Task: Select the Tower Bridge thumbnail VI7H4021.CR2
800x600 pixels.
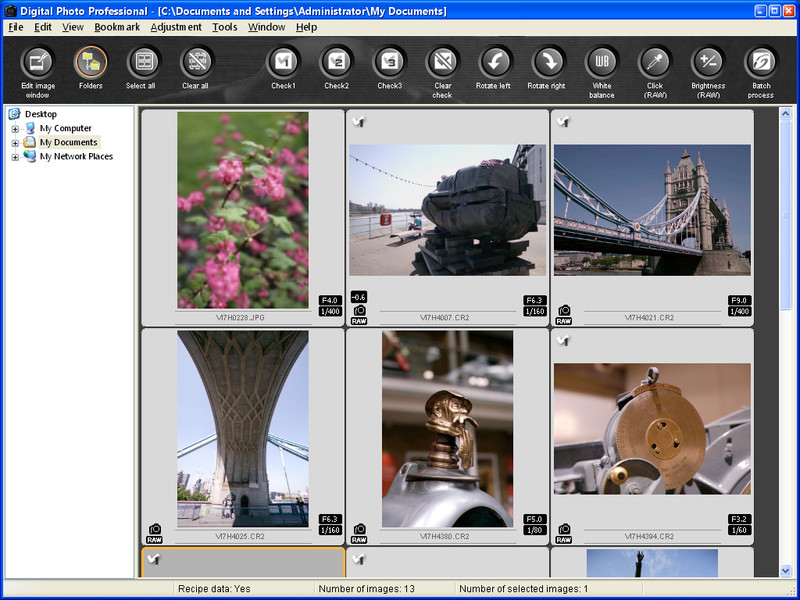Action: click(x=652, y=210)
